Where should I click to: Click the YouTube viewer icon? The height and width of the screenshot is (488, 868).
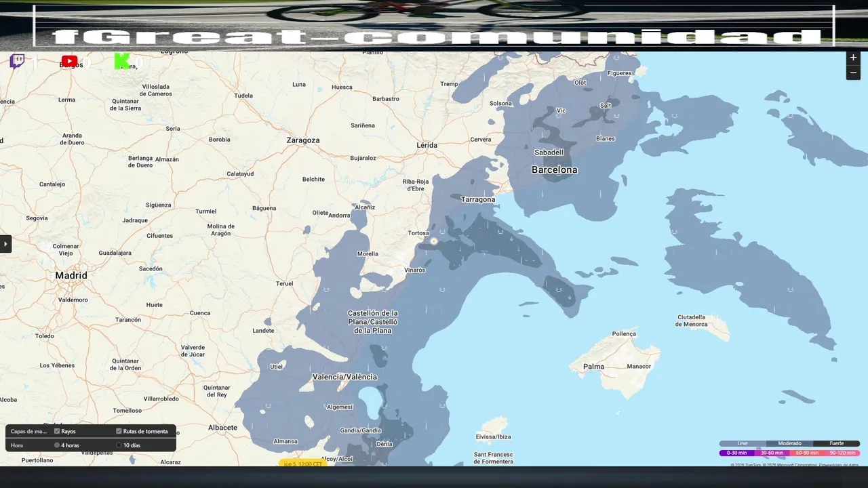point(69,62)
